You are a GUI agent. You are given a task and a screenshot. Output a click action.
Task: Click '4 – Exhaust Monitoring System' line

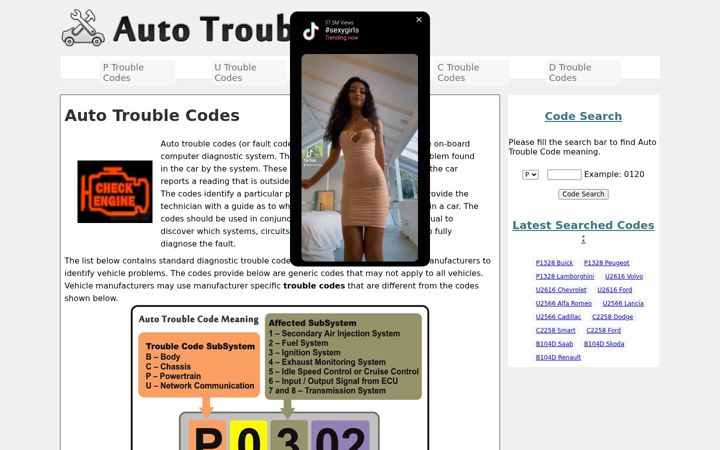[327, 362]
